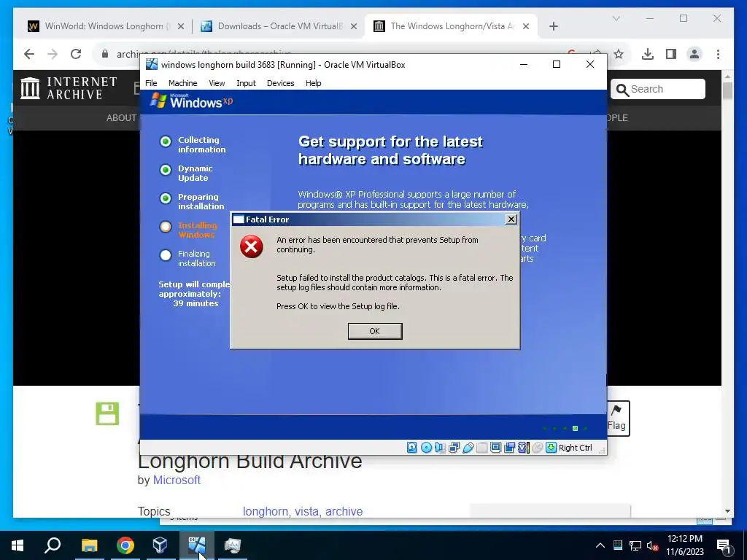Click the running VirtualBox VM taskbar icon
This screenshot has height=560, width=747.
(196, 545)
